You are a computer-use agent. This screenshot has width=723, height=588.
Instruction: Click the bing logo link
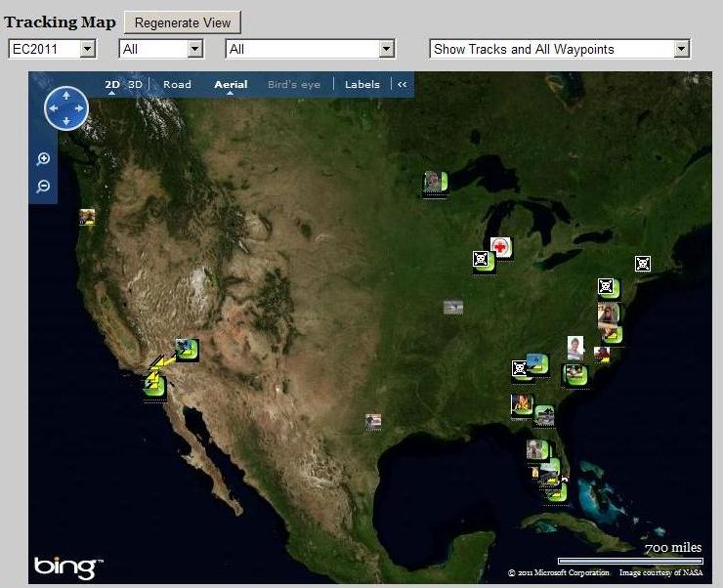68,567
